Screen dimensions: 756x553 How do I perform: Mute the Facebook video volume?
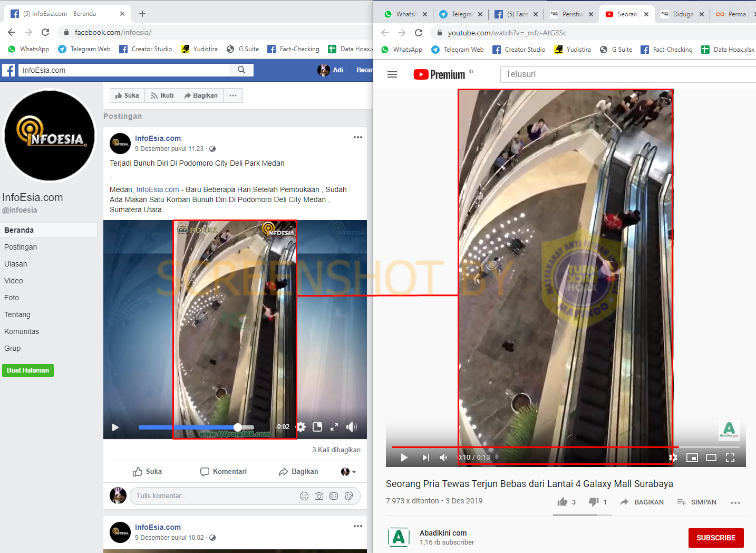coord(352,427)
